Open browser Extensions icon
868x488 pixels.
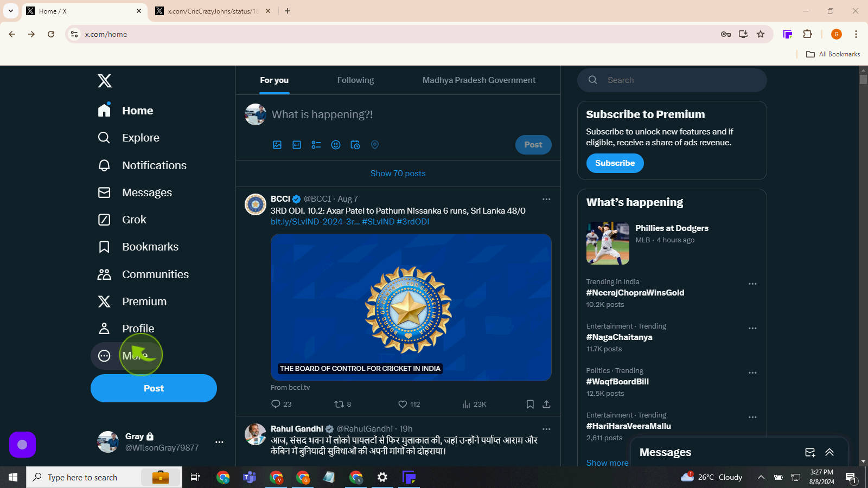807,34
